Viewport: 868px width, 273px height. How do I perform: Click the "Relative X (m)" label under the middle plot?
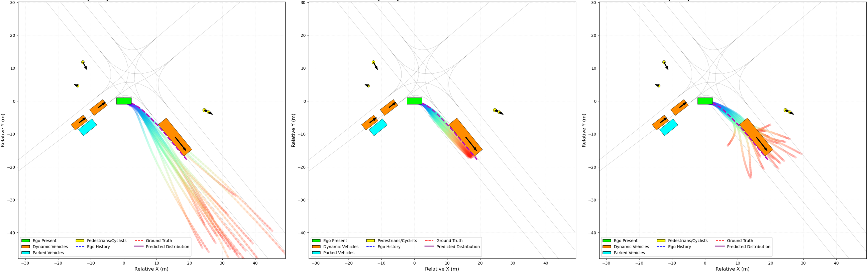(442, 269)
